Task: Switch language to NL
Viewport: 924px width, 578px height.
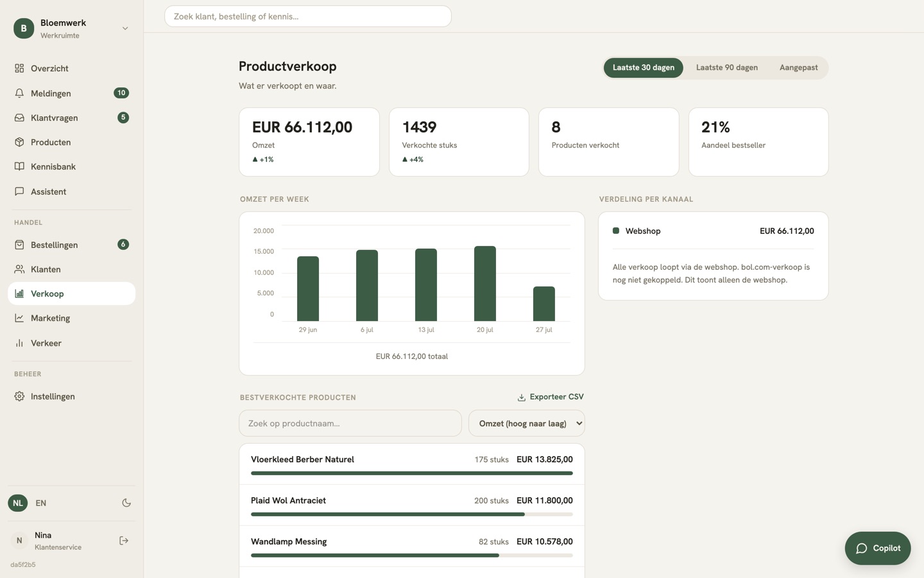Action: 18,503
